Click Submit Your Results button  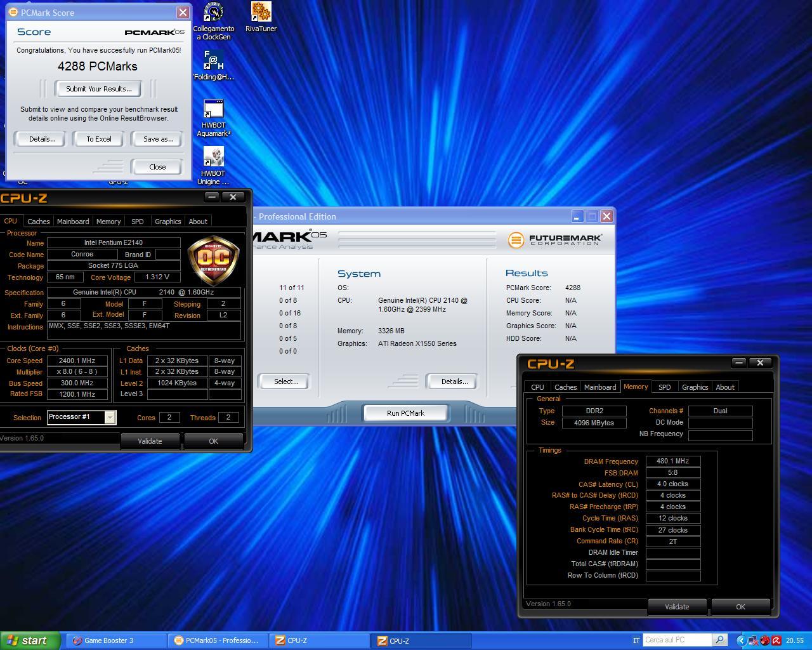pyautogui.click(x=99, y=89)
